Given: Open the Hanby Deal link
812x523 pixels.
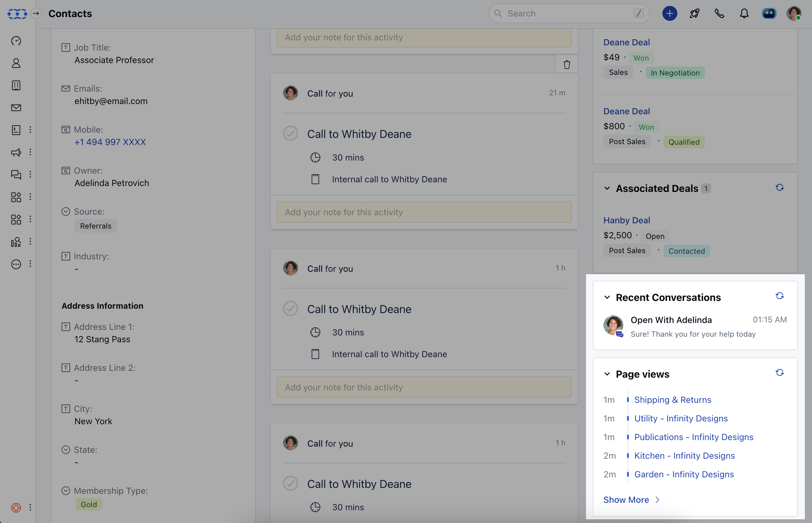Looking at the screenshot, I should point(626,220).
